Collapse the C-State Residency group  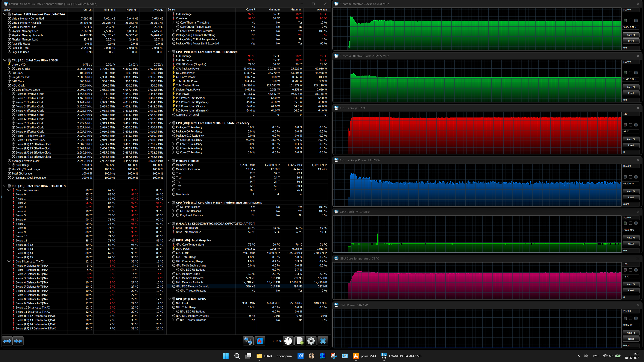[169, 123]
